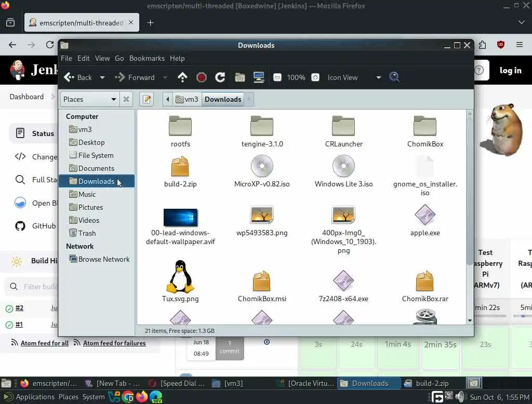Select the apple.exe file

pyautogui.click(x=425, y=221)
